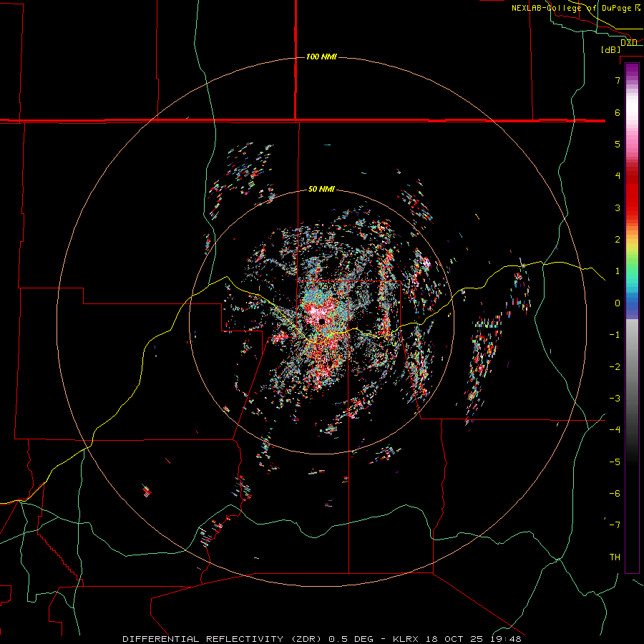The image size is (644, 644).
Task: Click the DZD product label above the scale
Action: pos(629,42)
